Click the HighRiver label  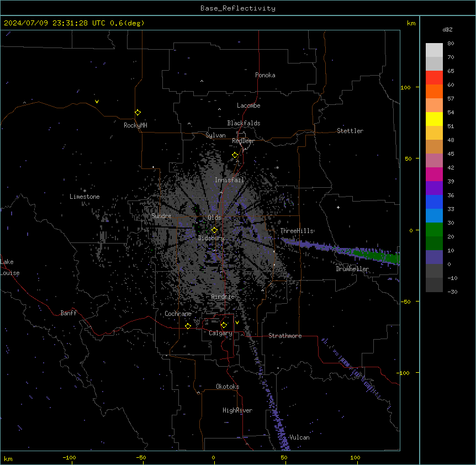pos(237,410)
